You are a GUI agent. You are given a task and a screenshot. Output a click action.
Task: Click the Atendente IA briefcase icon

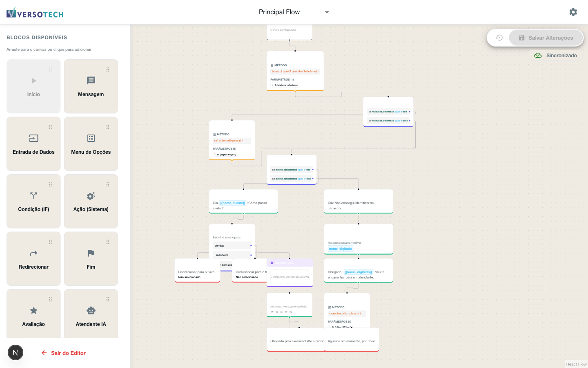click(x=90, y=310)
